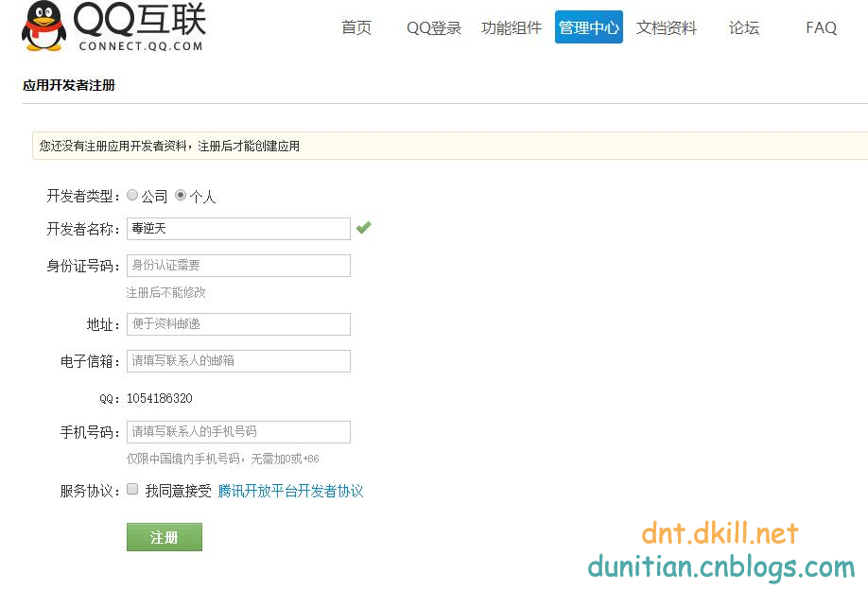Click the 身份证号码 ID number field
Viewport: 868px width, 590px height.
[x=238, y=266]
